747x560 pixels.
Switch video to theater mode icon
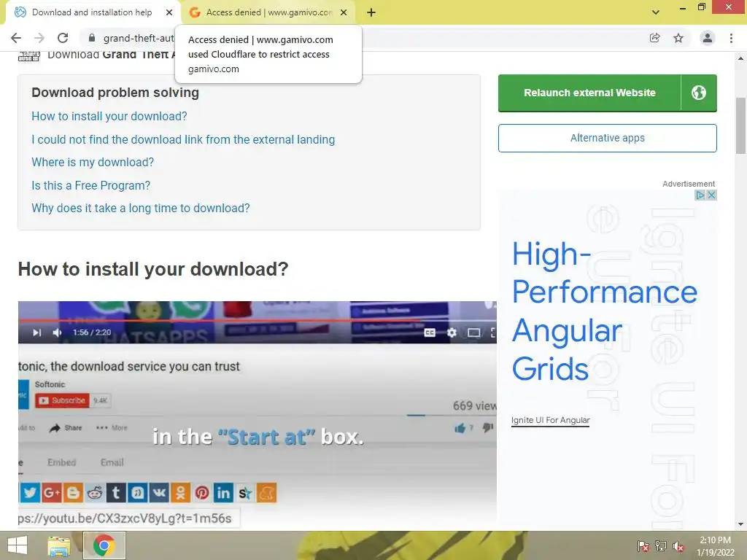coord(473,332)
